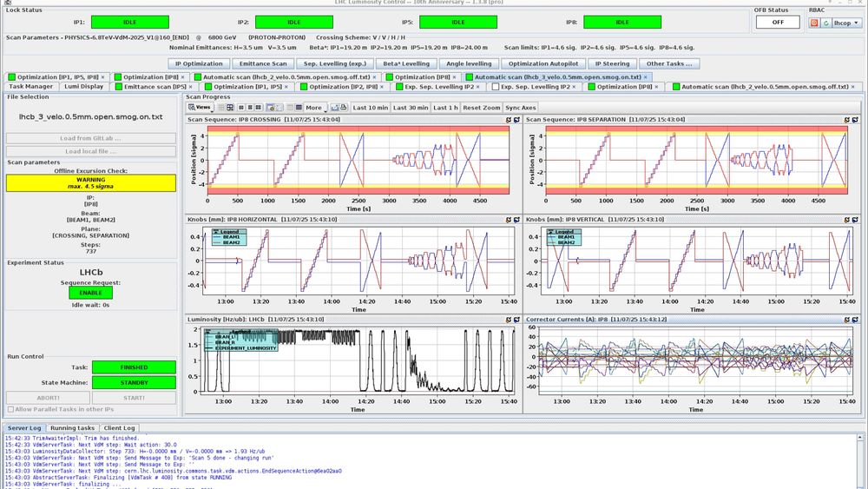The width and height of the screenshot is (868, 489).
Task: Click the green RBAC refresh icon
Action: click(x=825, y=23)
